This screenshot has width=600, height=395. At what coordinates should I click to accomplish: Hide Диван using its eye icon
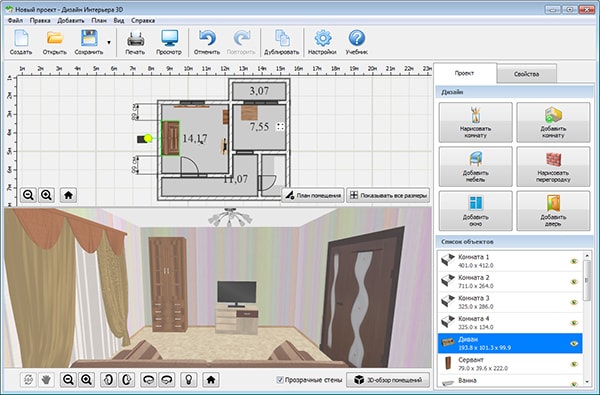(574, 344)
